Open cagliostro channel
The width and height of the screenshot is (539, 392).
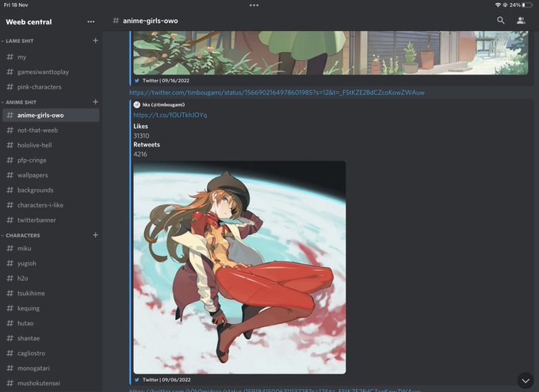pyautogui.click(x=51, y=353)
